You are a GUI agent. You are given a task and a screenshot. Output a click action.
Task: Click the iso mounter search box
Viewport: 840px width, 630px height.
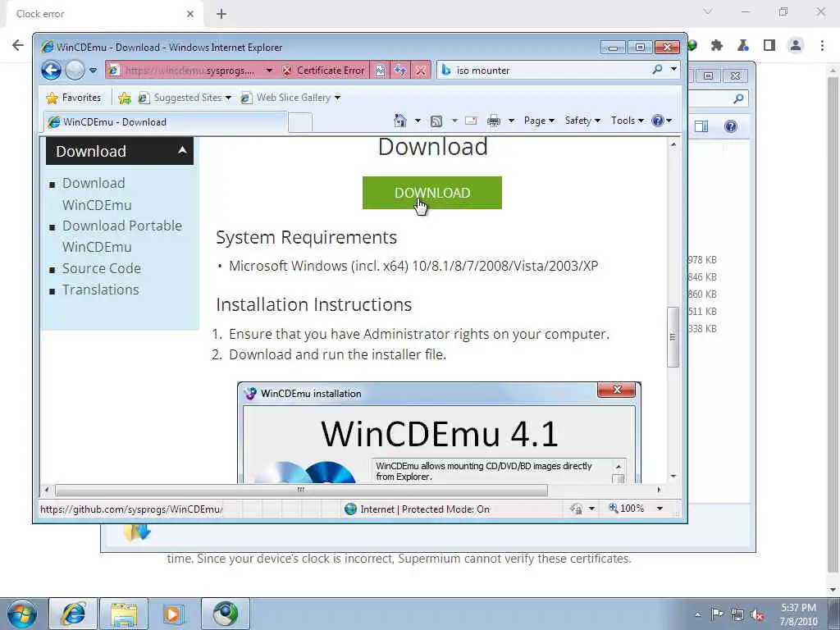[544, 71]
